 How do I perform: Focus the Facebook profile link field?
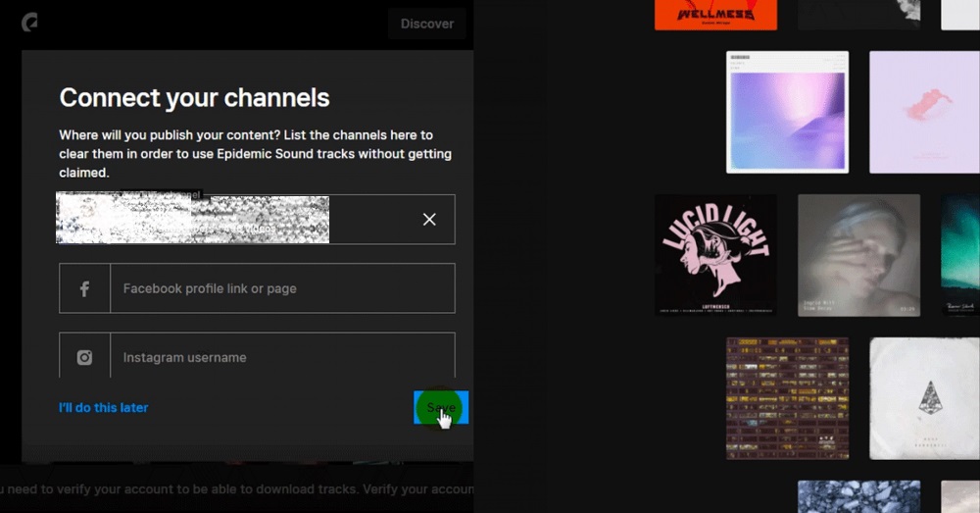(282, 288)
